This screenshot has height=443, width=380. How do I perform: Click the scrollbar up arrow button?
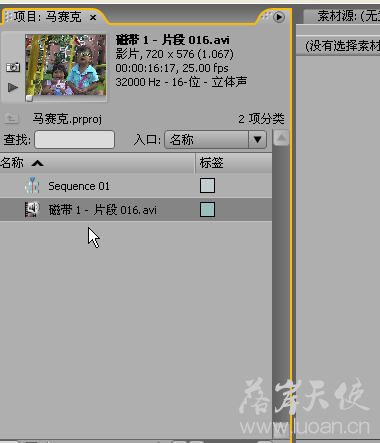[281, 137]
